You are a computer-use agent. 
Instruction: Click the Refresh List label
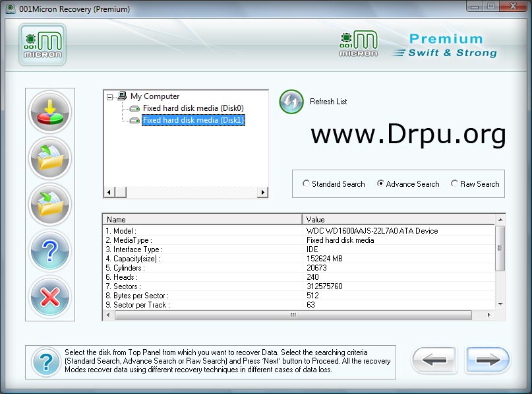point(328,102)
